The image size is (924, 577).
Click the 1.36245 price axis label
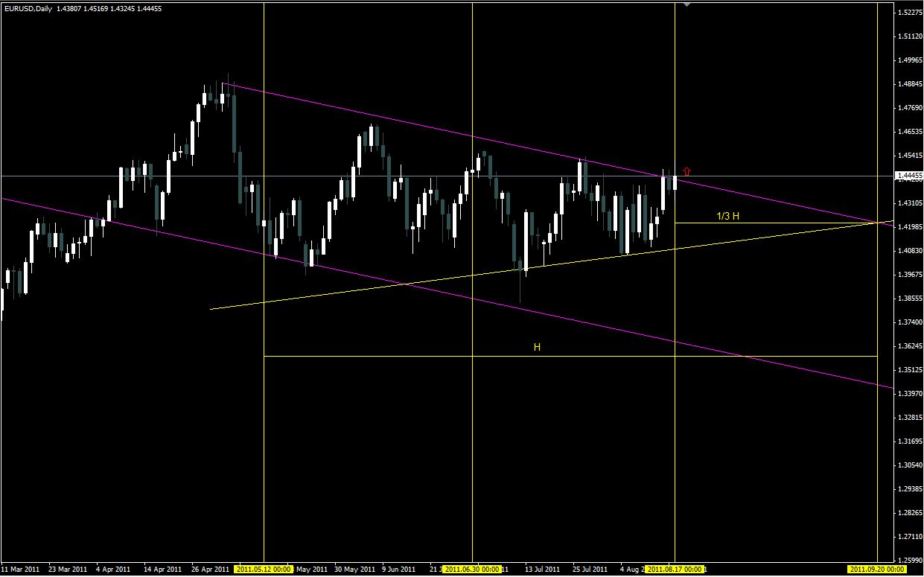(x=910, y=346)
